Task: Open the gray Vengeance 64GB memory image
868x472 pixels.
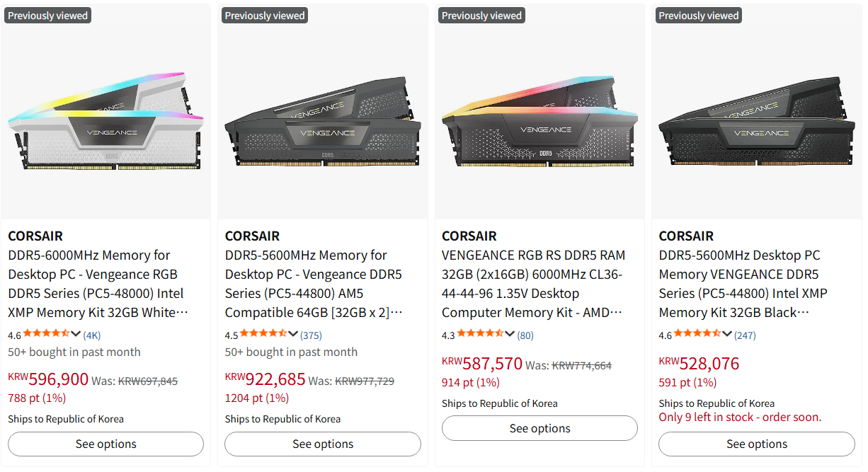Action: (x=323, y=120)
